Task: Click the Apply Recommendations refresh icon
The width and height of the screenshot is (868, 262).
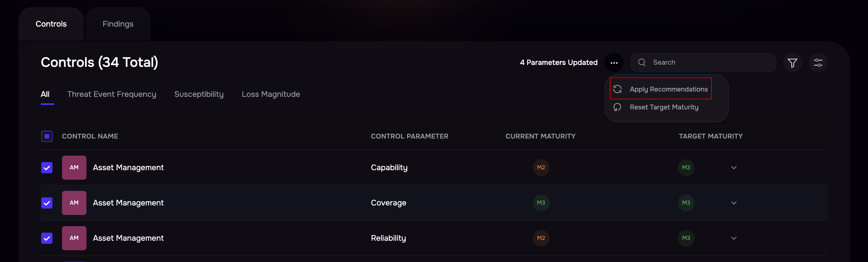Action: pyautogui.click(x=617, y=89)
